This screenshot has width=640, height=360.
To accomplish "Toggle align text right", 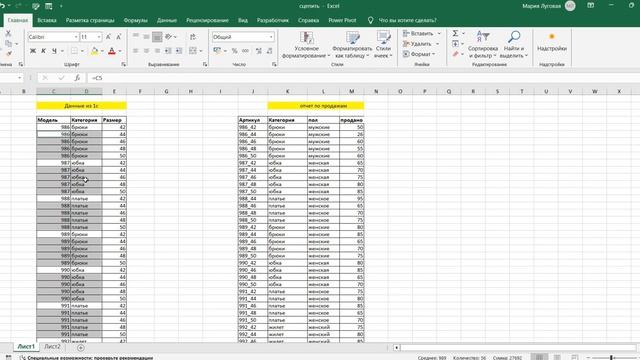I will tap(157, 51).
